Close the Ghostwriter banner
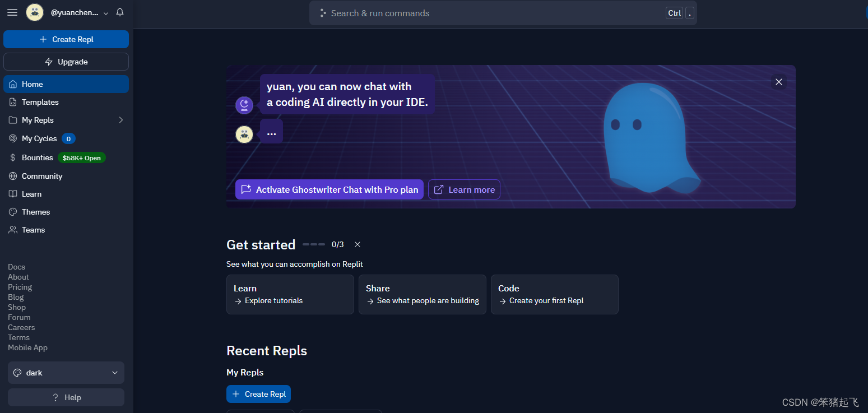Screen dimensions: 868x413 tap(779, 82)
